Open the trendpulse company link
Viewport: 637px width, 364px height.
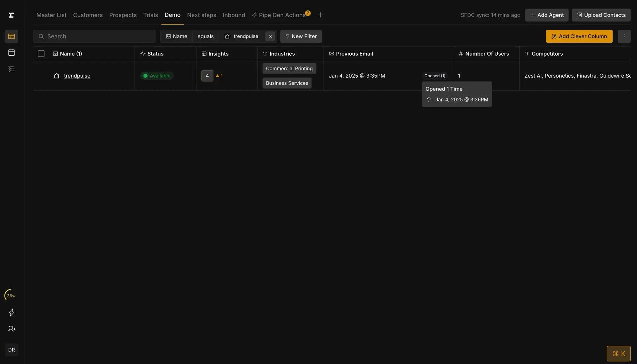pos(77,76)
